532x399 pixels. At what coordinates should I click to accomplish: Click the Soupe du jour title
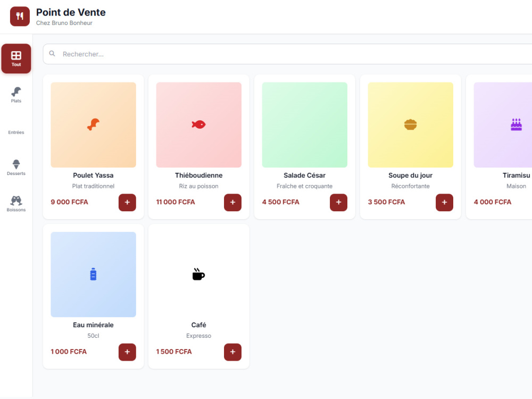[x=411, y=176]
